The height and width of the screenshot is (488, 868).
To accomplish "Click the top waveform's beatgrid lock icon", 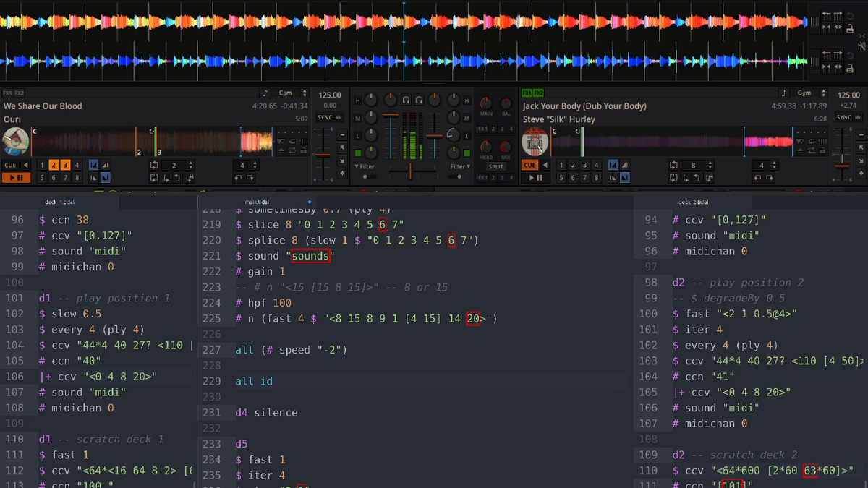I will (850, 28).
